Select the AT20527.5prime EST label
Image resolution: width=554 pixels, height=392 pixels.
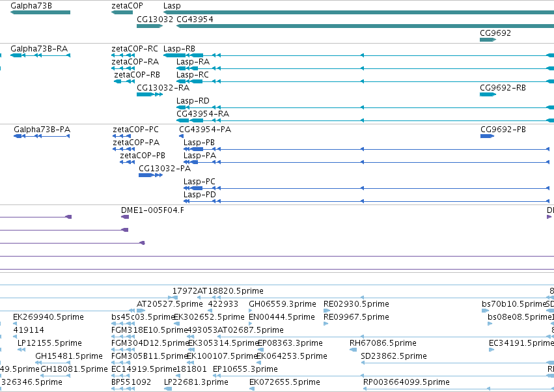[170, 304]
